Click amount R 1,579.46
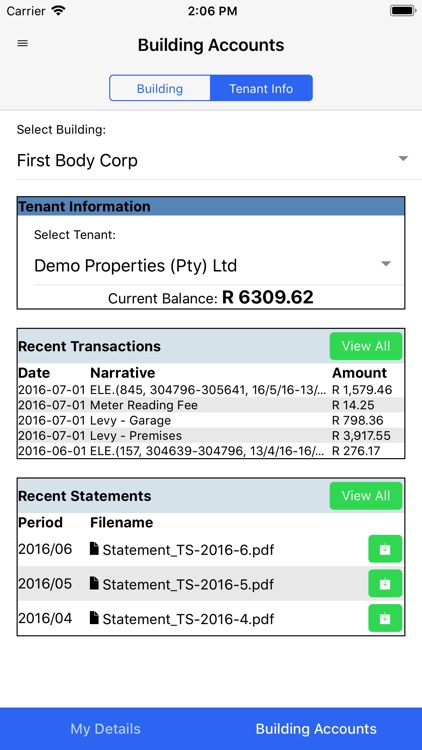Image resolution: width=422 pixels, height=750 pixels. pos(361,390)
